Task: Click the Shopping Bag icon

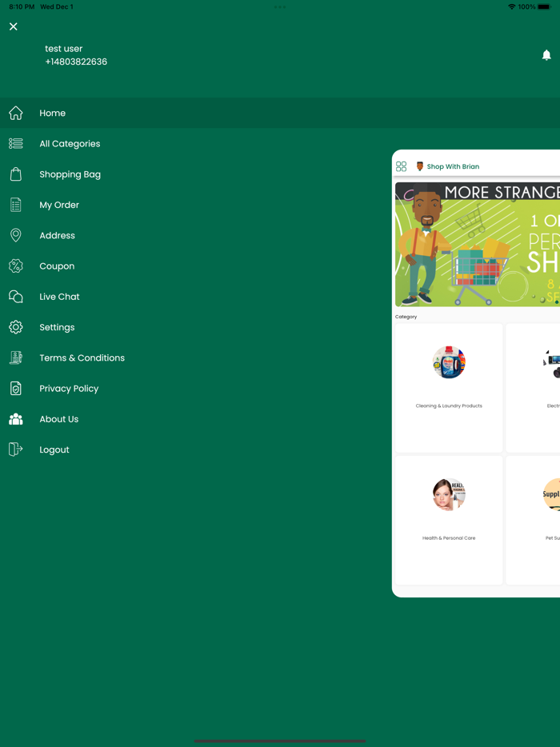Action: tap(16, 174)
